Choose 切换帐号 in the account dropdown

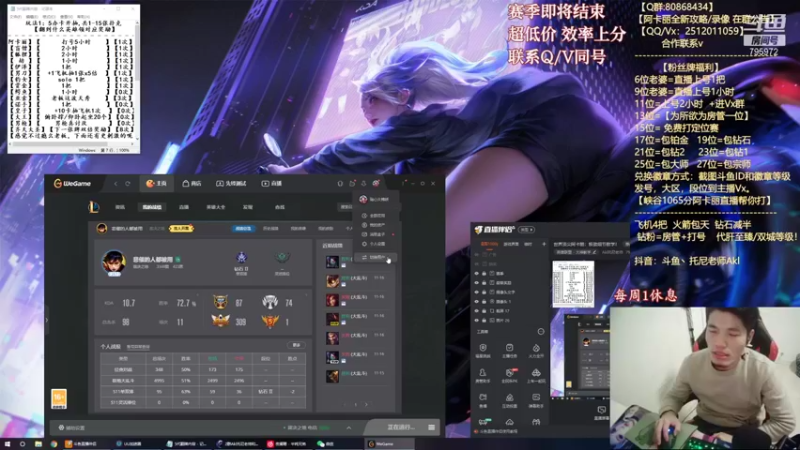click(375, 258)
